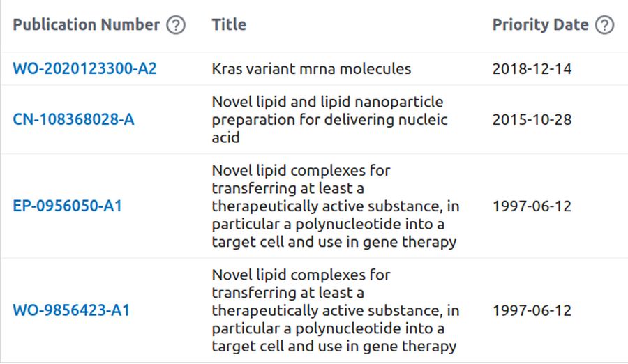
Task: Click the 2018-12-14 priority date cell
Action: click(532, 68)
